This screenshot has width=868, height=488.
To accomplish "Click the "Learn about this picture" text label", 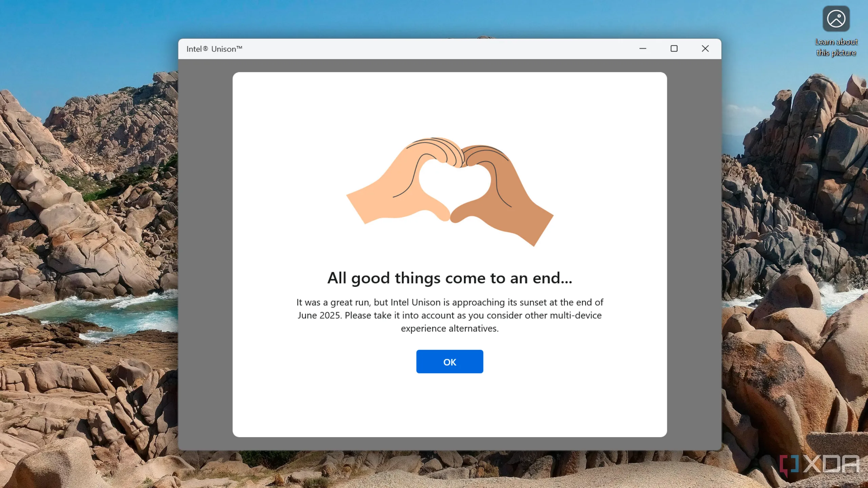I will [x=836, y=47].
